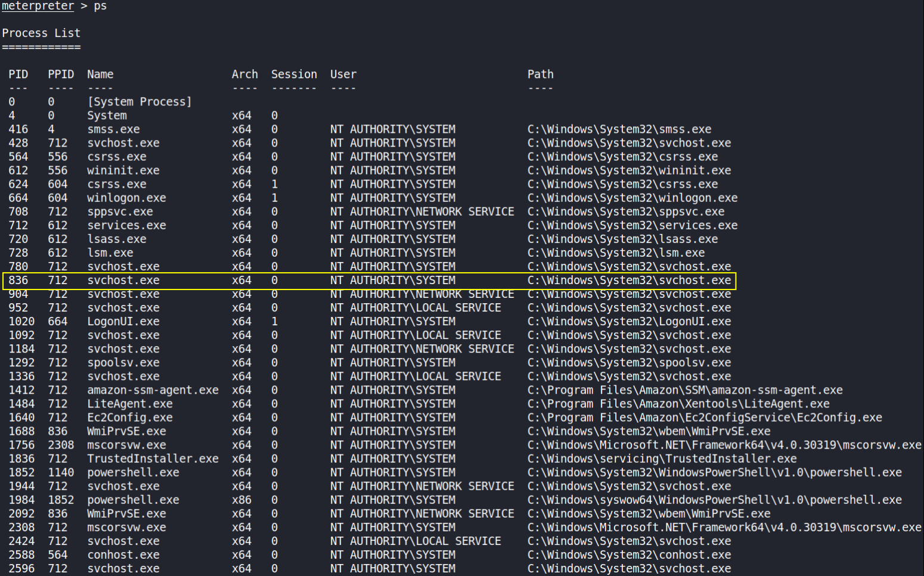Image resolution: width=924 pixels, height=576 pixels.
Task: Select svchost.exe name in PID 1944 row
Action: (x=123, y=486)
